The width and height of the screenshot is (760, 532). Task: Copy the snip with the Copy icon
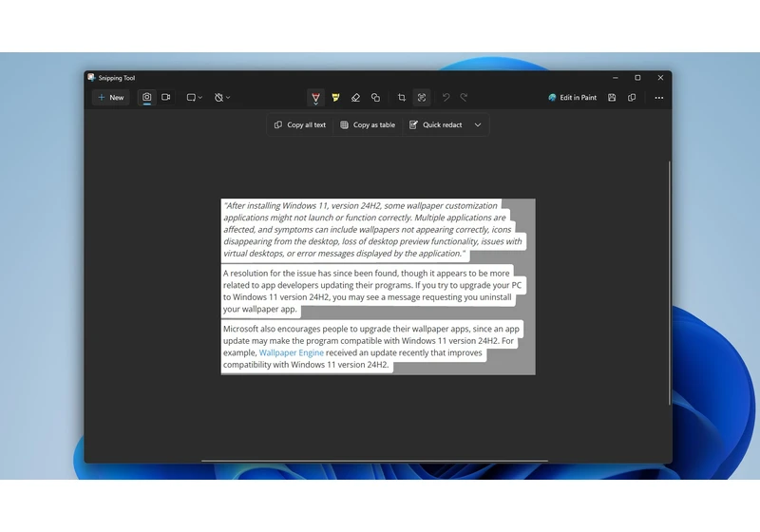click(632, 98)
